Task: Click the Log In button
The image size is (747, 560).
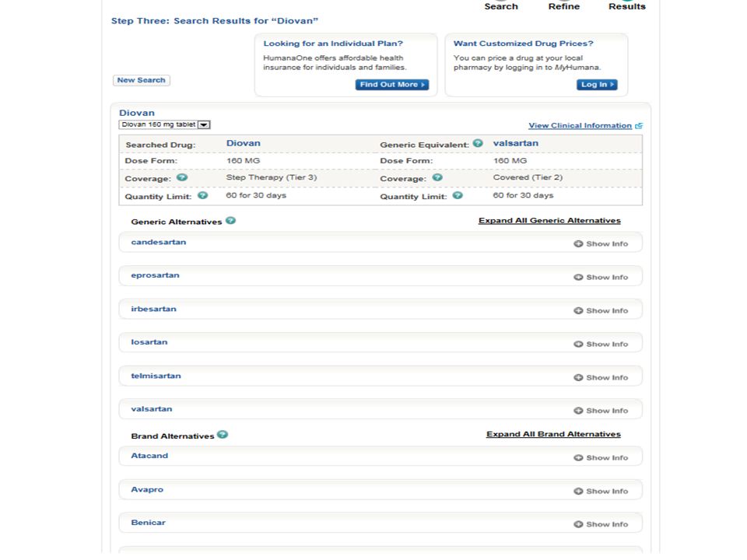Action: [x=597, y=84]
